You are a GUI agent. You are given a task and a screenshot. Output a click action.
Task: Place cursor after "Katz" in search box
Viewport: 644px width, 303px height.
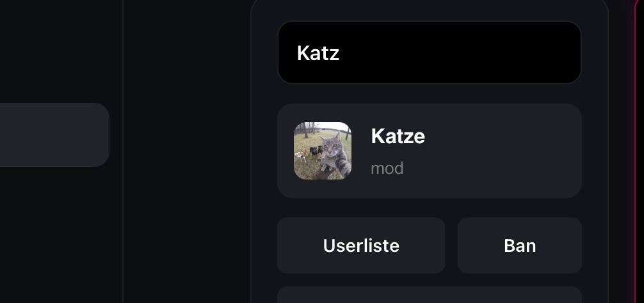click(341, 53)
